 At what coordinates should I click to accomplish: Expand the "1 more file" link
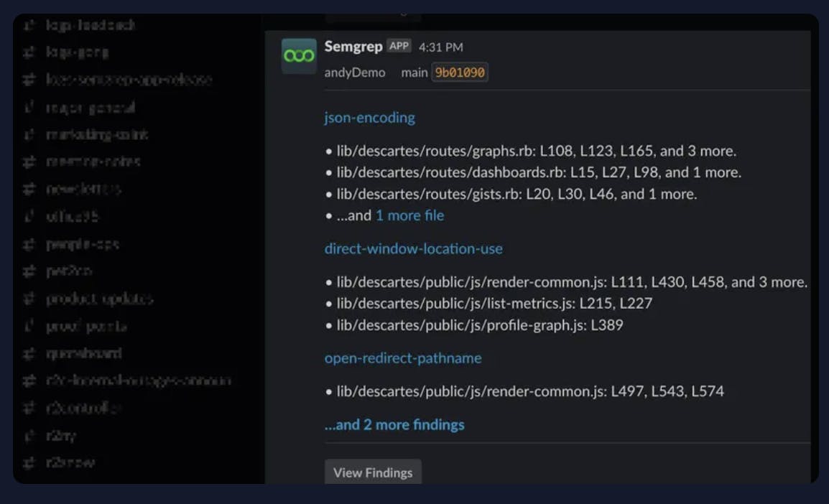[409, 215]
